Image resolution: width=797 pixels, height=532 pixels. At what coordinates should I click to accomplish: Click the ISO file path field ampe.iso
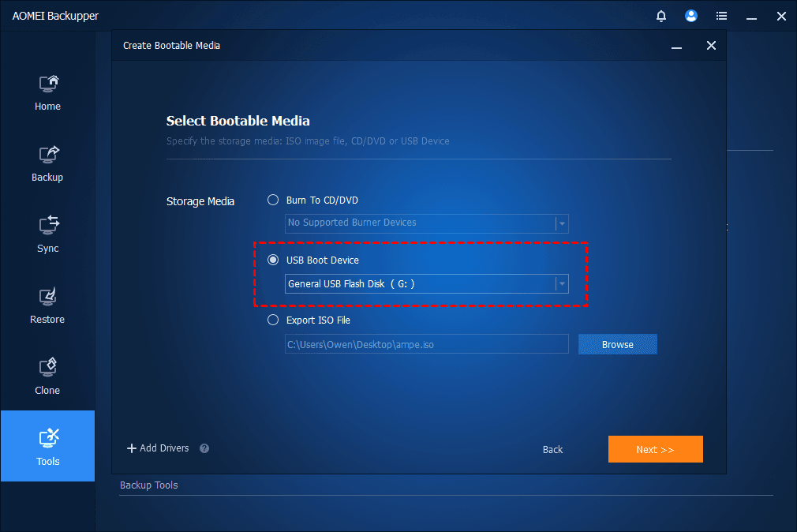pos(426,344)
